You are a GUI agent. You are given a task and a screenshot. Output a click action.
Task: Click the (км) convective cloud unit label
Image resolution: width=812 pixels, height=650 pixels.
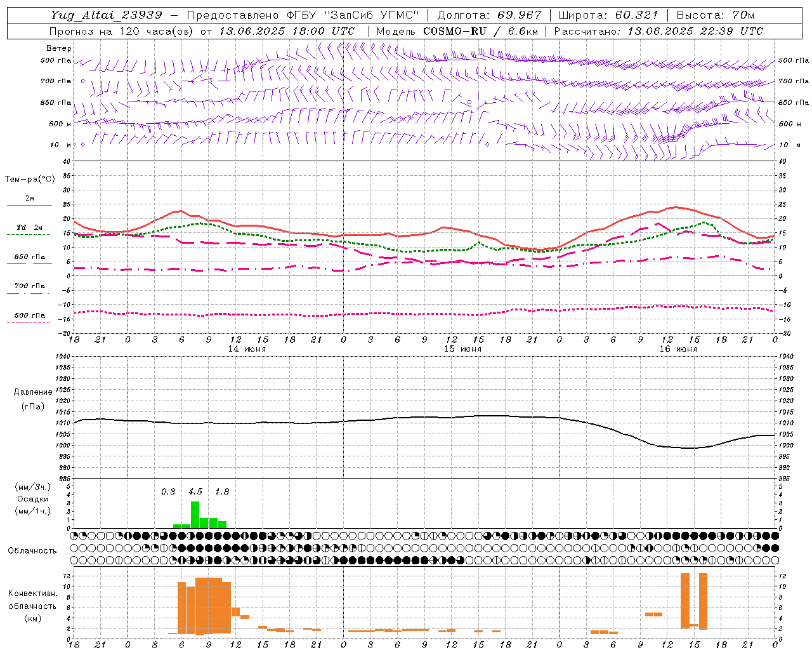pos(33,618)
